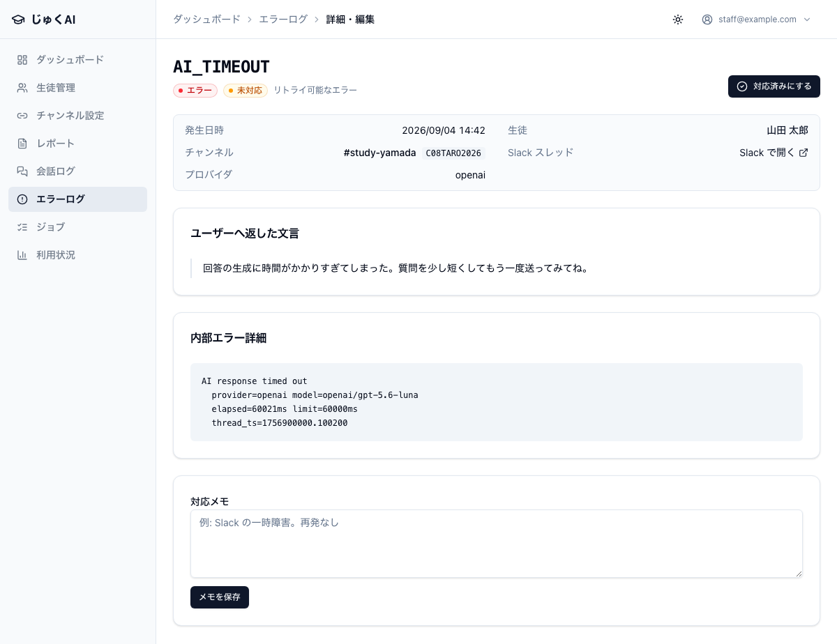Click the Slack スレッド field label

(541, 153)
